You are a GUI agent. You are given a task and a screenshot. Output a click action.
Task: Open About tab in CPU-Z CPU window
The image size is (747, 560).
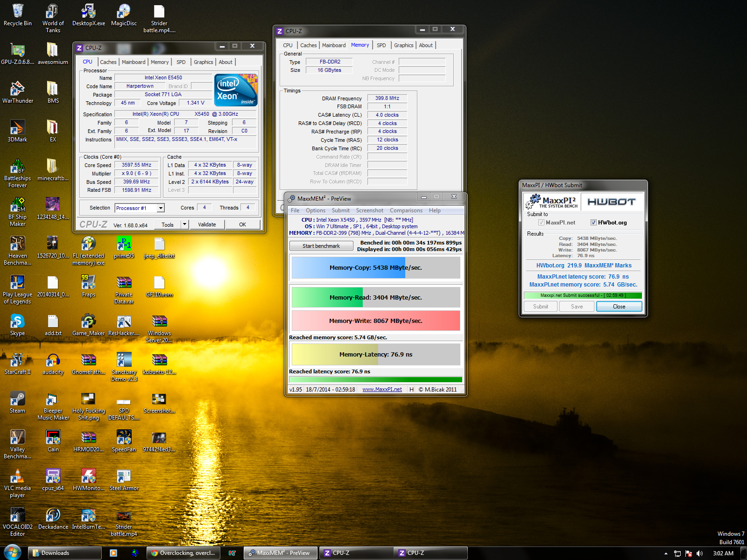tap(226, 62)
